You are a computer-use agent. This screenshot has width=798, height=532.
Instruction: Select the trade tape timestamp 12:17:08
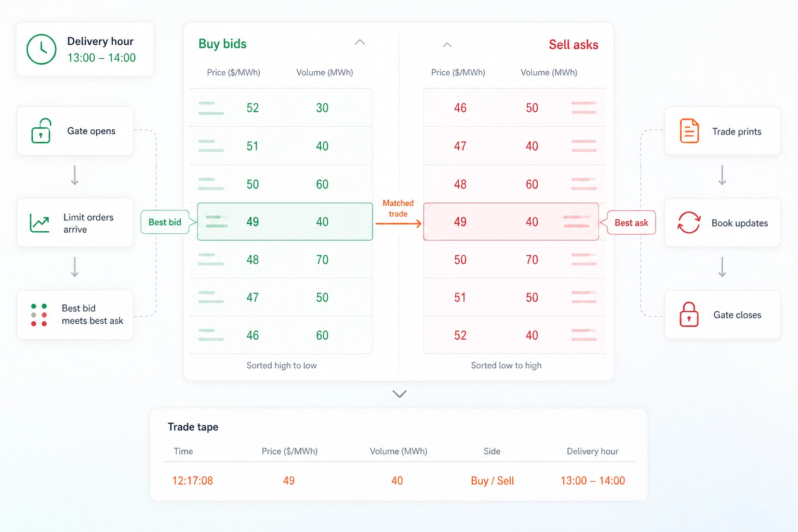coord(192,481)
